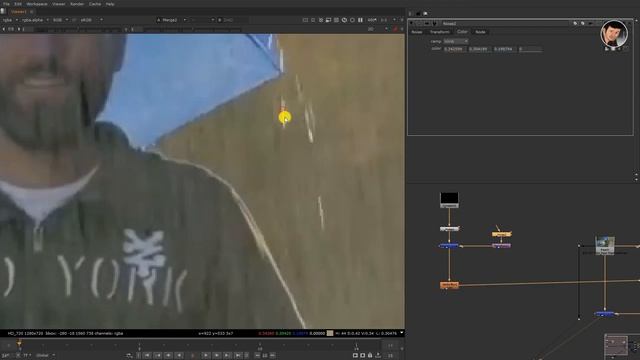
Task: Open the rgba.alpha channel dropdown
Action: point(35,20)
